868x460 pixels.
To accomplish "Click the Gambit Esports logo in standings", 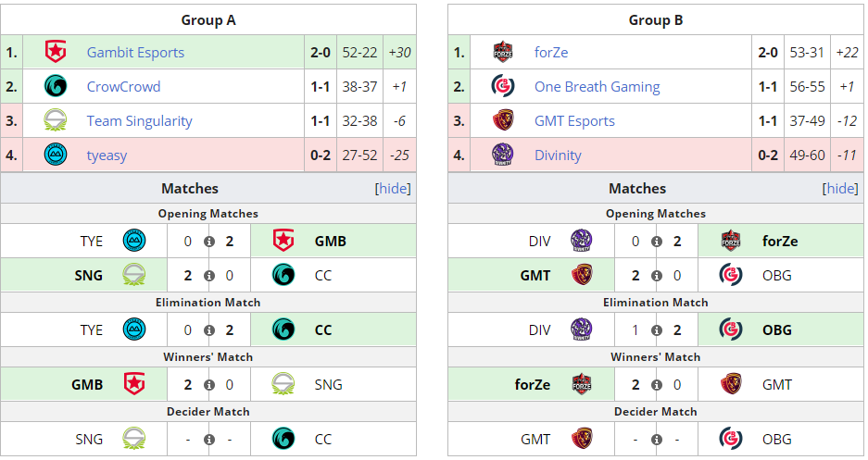I will click(56, 52).
